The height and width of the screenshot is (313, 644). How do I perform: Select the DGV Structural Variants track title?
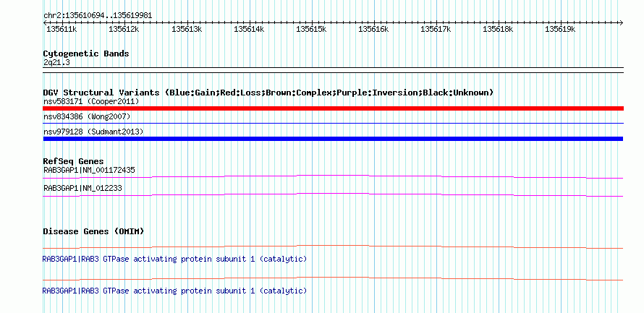coord(268,93)
